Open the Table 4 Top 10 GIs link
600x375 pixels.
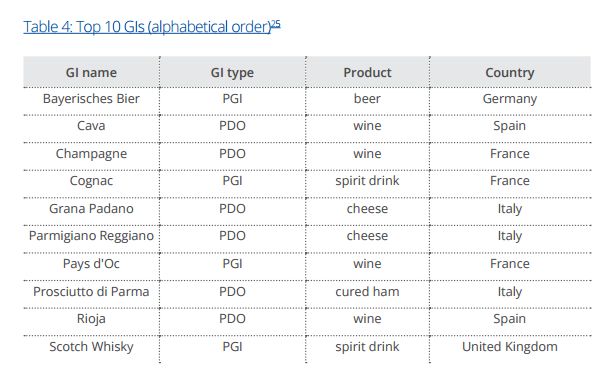click(147, 27)
